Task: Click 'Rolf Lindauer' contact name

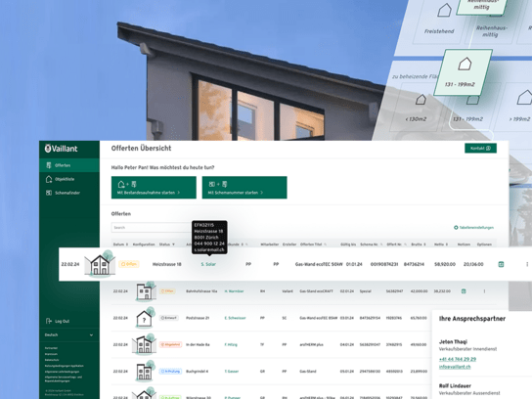Action: pyautogui.click(x=455, y=385)
